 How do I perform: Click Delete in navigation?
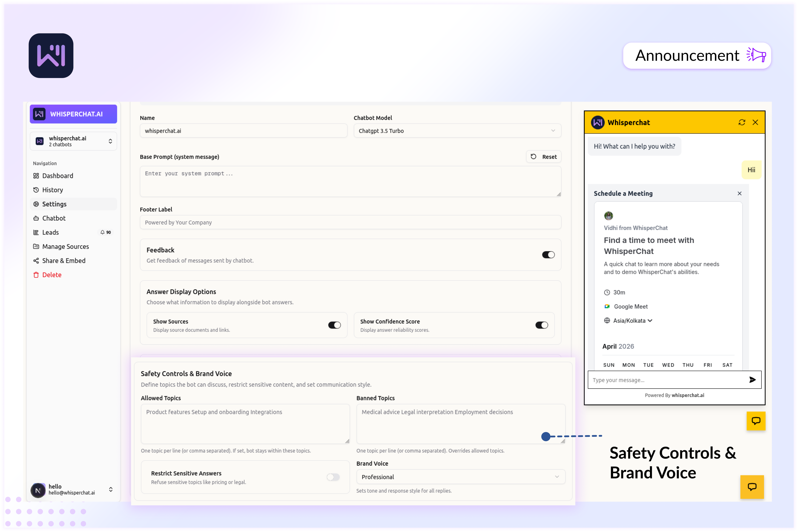click(x=73, y=275)
